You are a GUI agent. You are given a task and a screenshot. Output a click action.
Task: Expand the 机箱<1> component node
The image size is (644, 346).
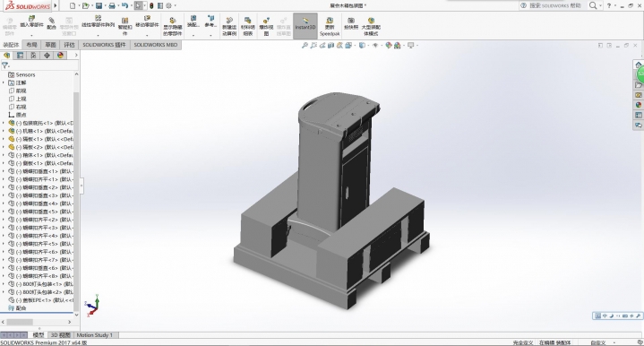4,131
